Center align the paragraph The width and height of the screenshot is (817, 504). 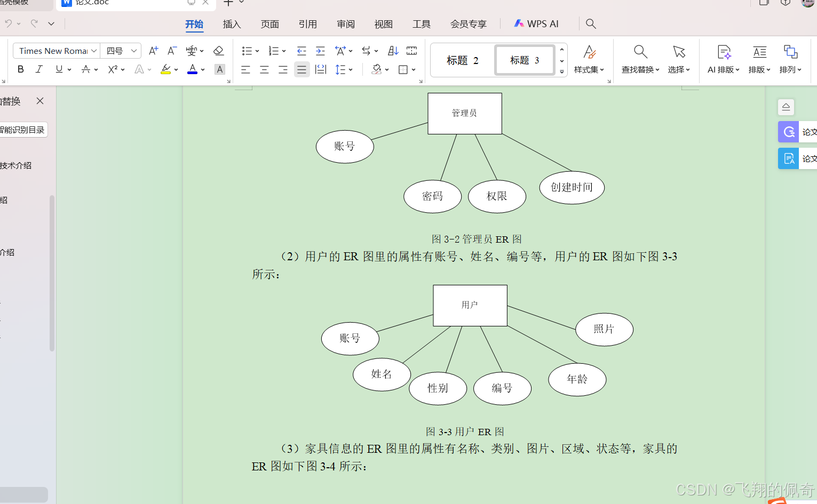(x=264, y=69)
